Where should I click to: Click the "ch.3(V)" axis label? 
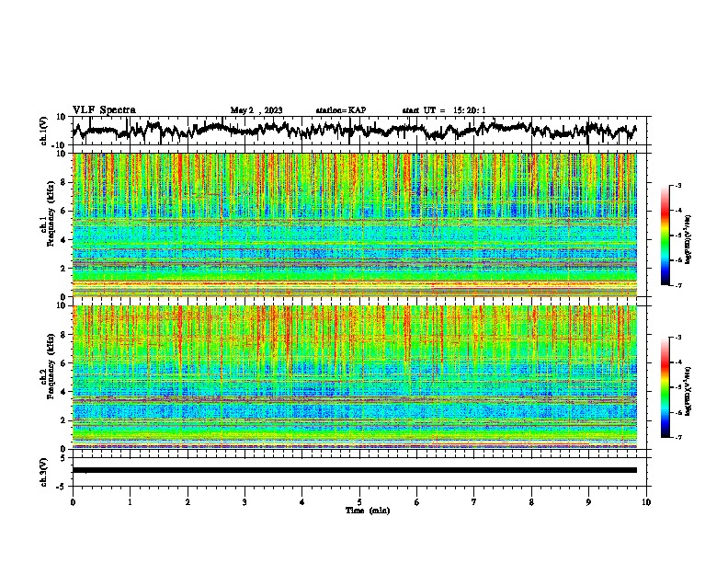click(x=43, y=472)
